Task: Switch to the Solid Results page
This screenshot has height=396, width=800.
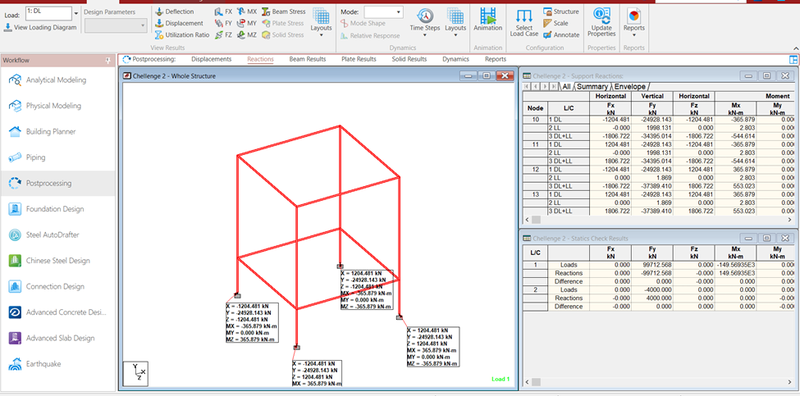Action: (x=409, y=59)
